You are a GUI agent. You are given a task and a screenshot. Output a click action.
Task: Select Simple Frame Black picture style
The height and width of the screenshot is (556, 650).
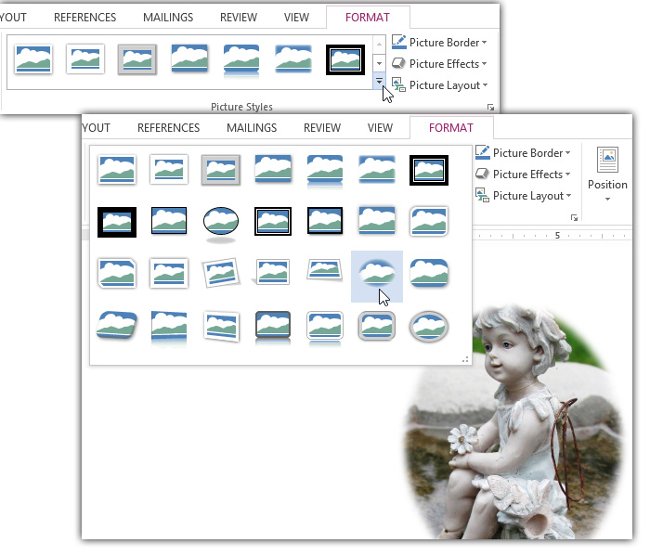[x=169, y=221]
